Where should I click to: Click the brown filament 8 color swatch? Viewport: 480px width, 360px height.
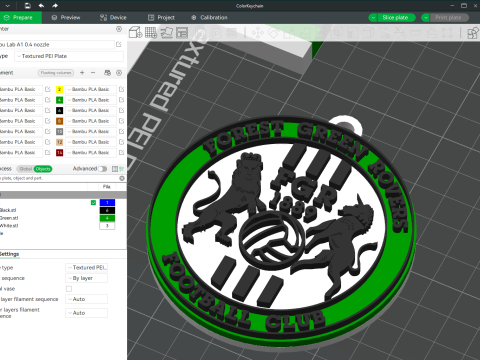59,121
